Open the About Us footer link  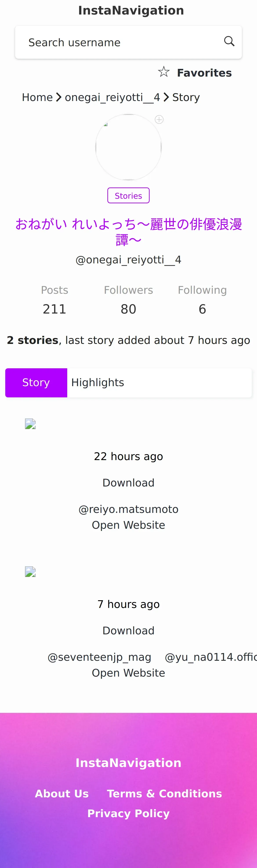[x=62, y=794]
